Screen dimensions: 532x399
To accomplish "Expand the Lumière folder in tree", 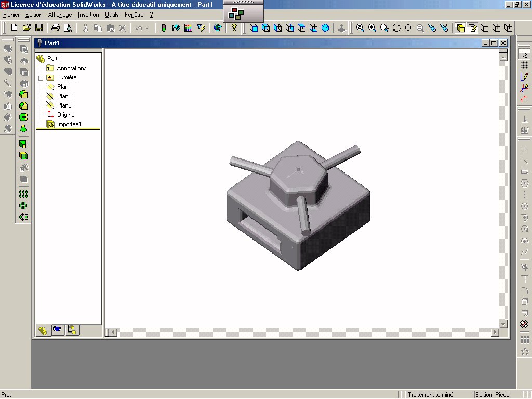I will coord(41,78).
